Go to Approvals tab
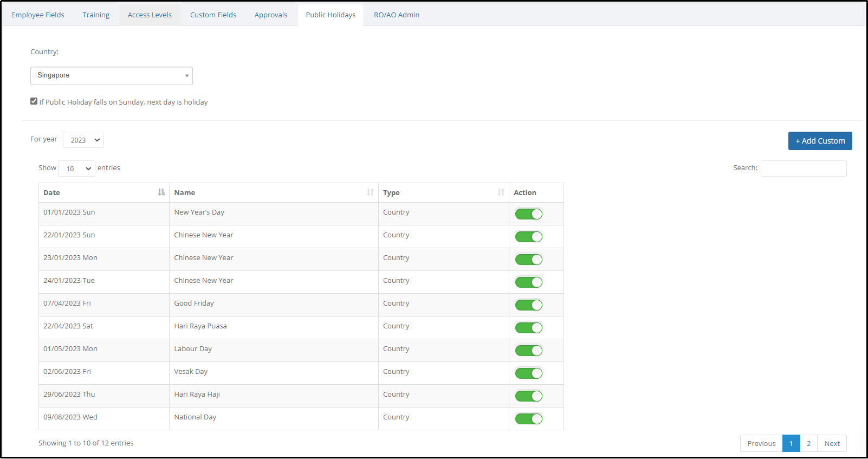Screen dimensions: 868x459 271,15
